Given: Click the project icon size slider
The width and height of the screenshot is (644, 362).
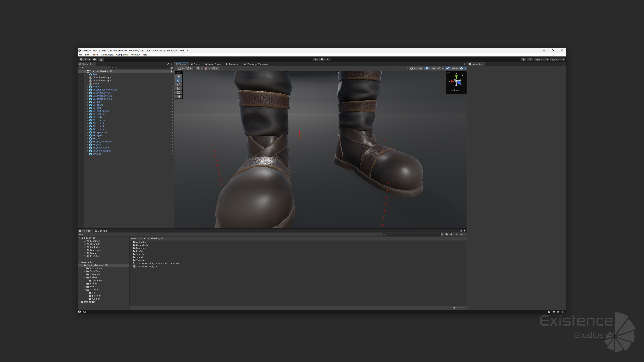Looking at the screenshot, I should (x=454, y=308).
